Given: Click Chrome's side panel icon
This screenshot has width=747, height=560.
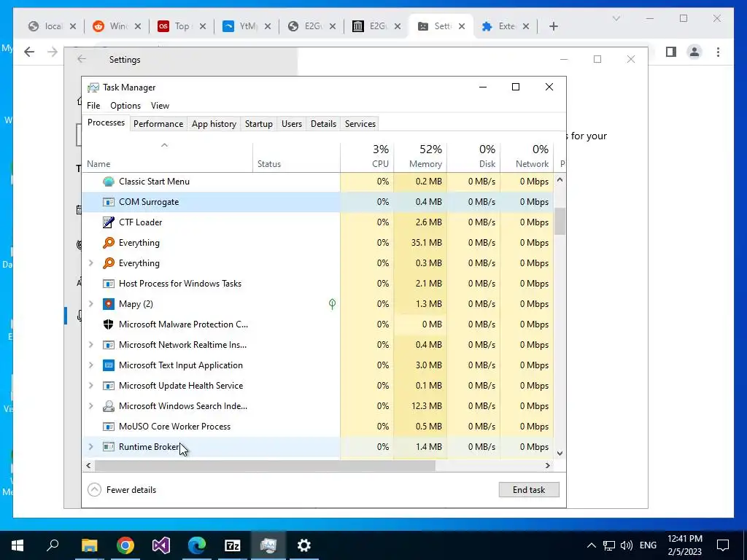Looking at the screenshot, I should 671,52.
